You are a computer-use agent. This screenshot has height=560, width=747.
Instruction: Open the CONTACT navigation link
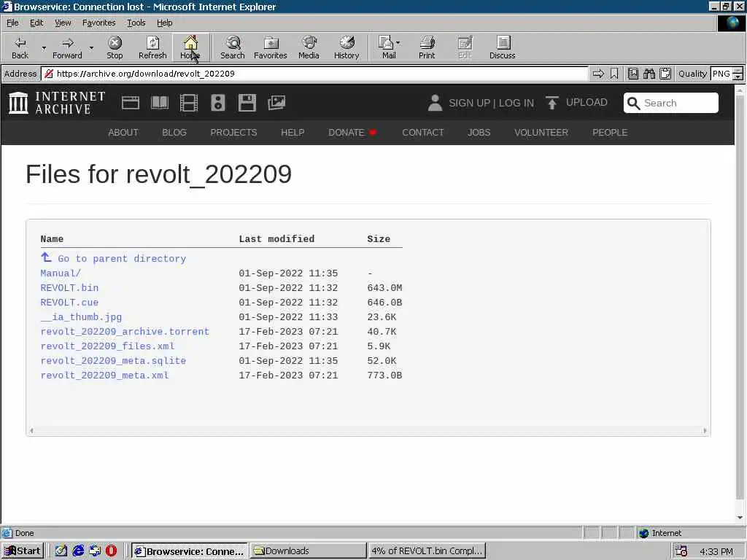point(422,133)
